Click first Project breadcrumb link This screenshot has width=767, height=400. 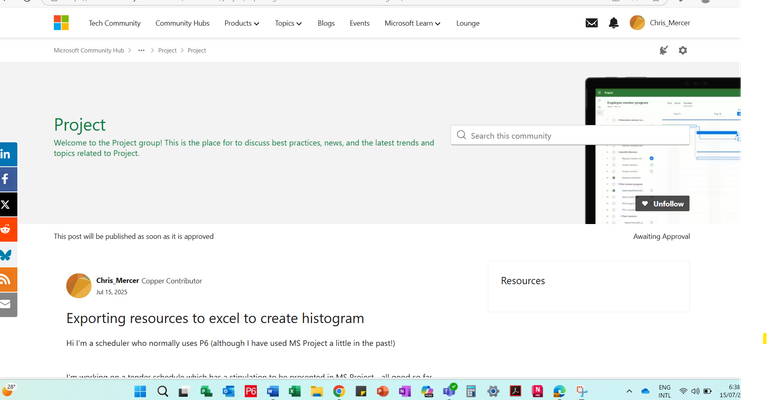point(167,50)
